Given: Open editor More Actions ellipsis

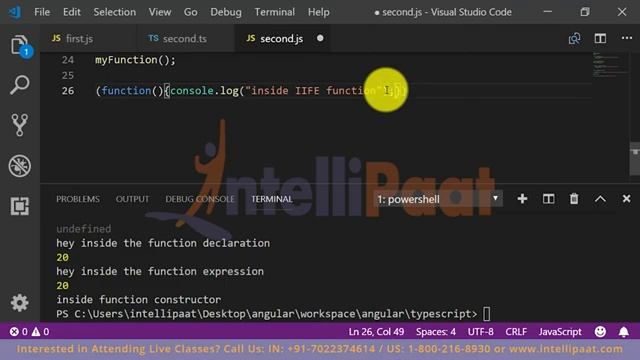Looking at the screenshot, I should [x=627, y=38].
